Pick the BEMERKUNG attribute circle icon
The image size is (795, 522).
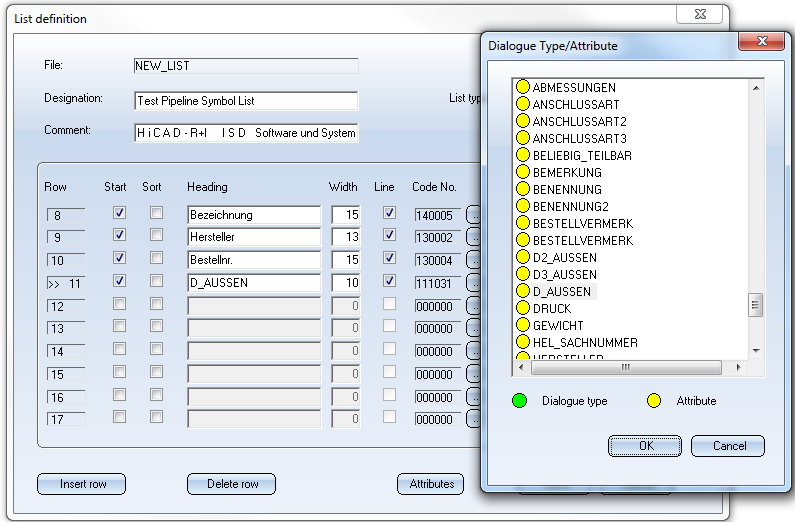point(522,173)
